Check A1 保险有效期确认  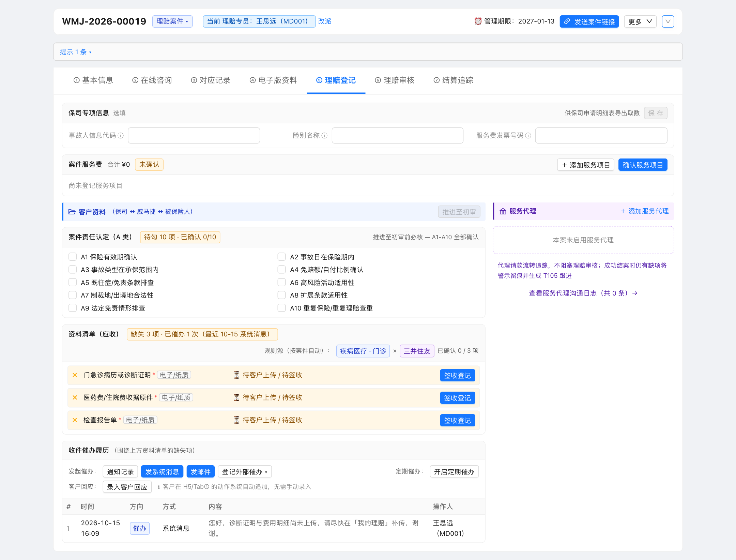point(73,257)
